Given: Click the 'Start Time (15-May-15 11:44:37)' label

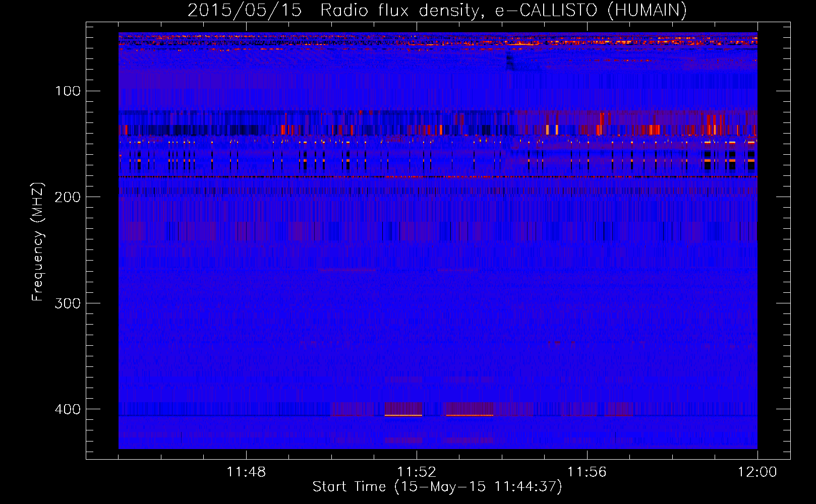Looking at the screenshot, I should 437,487.
